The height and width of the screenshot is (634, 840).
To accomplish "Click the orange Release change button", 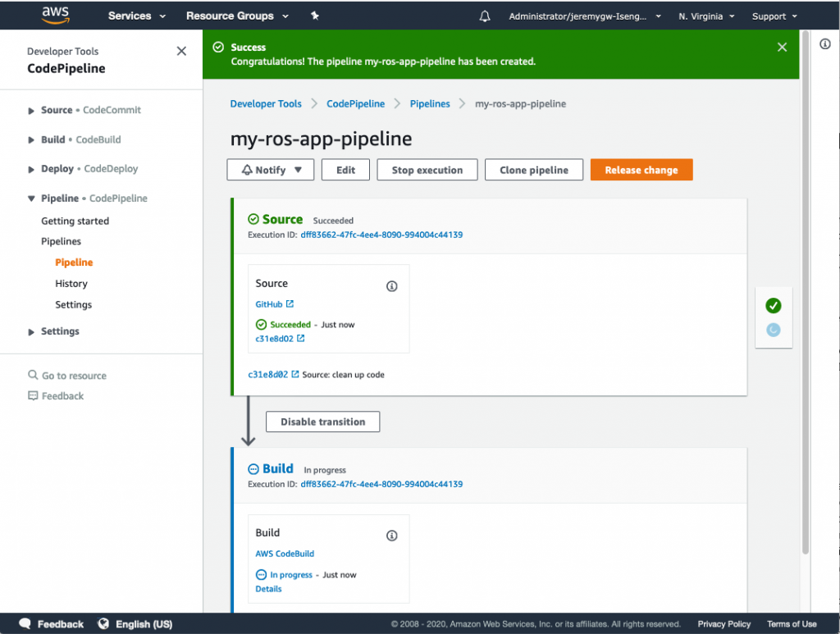I will pyautogui.click(x=641, y=170).
